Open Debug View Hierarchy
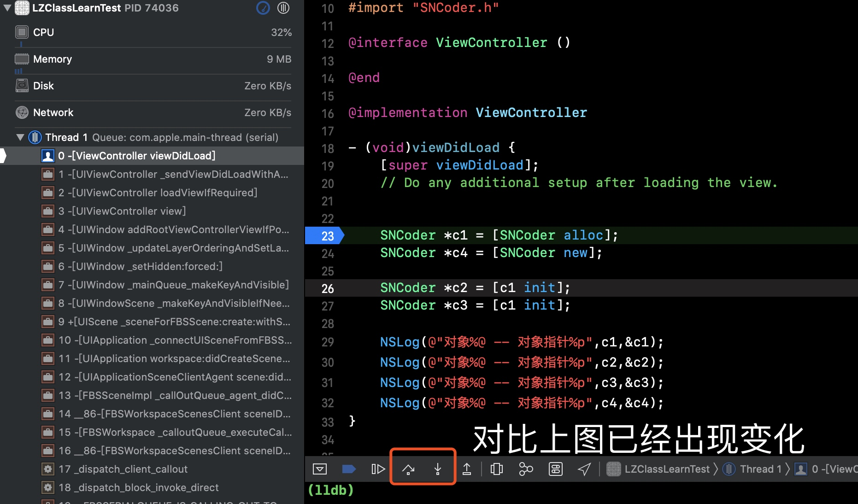Image resolution: width=858 pixels, height=504 pixels. (496, 469)
